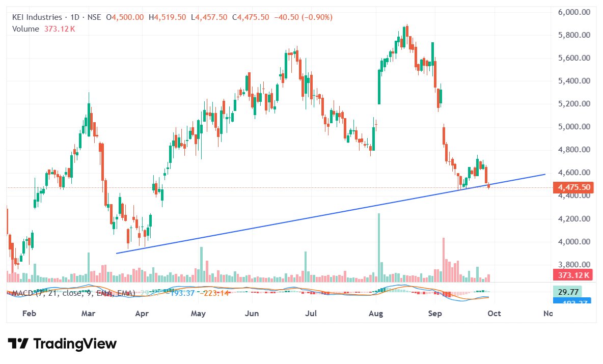The width and height of the screenshot is (603, 364).
Task: Click the 4,200.00 price axis label
Action: point(574,219)
